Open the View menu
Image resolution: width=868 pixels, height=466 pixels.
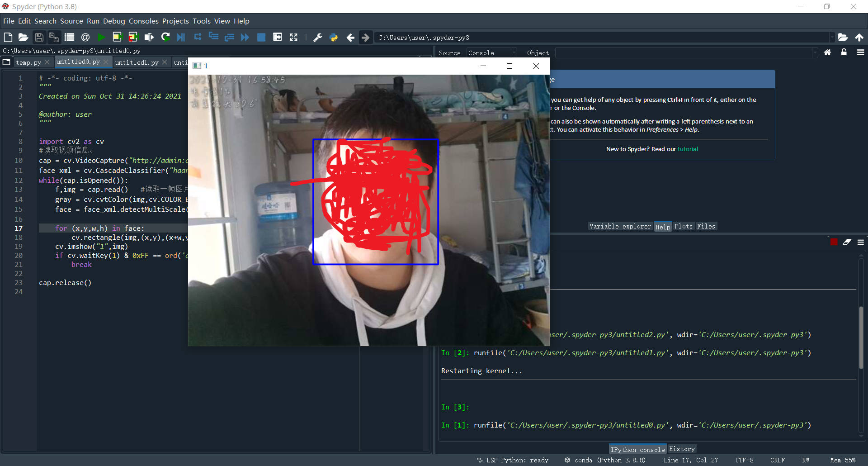[222, 21]
